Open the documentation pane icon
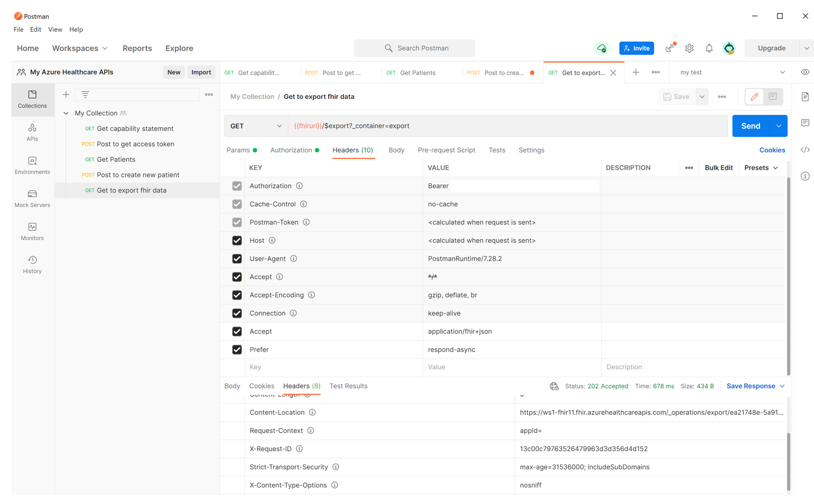Image resolution: width=814 pixels, height=504 pixels. (805, 97)
